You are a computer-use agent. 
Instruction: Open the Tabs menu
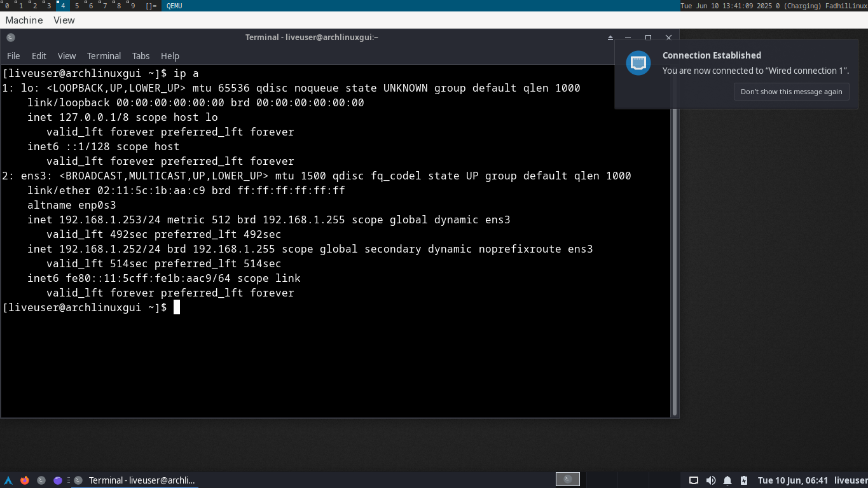tap(141, 56)
